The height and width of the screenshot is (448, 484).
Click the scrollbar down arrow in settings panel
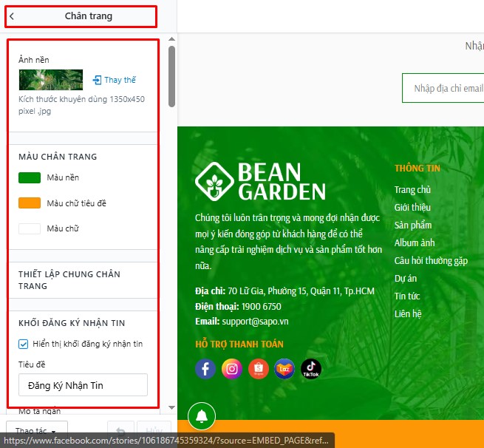[x=172, y=407]
